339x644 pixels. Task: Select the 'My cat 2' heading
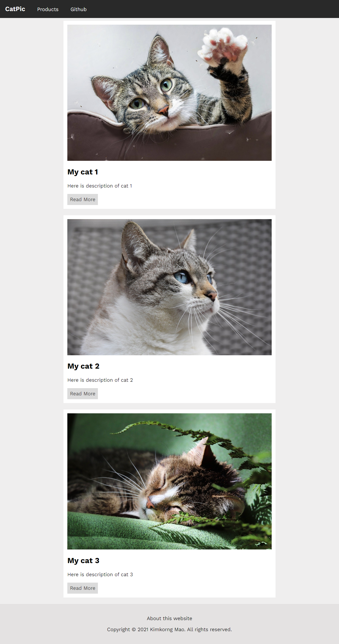[83, 366]
